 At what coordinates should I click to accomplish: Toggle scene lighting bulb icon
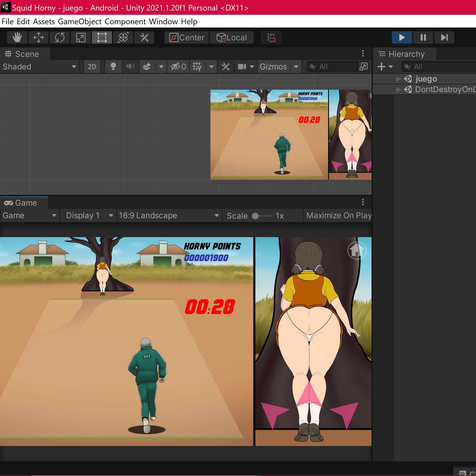click(113, 67)
